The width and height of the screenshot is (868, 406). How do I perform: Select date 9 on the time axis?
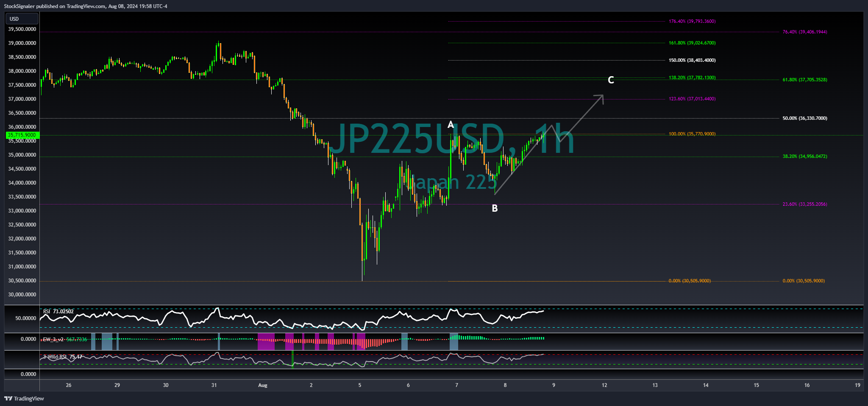(x=554, y=385)
